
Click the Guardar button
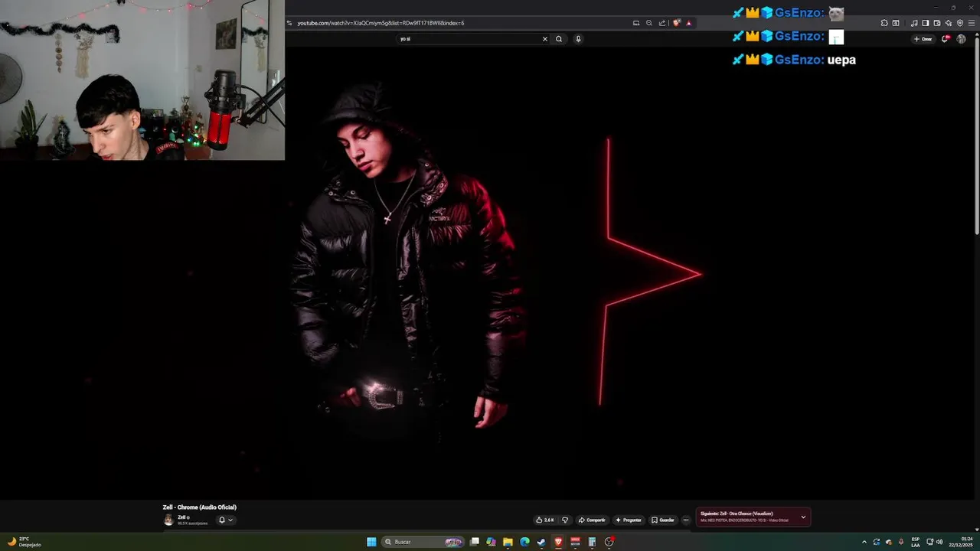(x=663, y=520)
